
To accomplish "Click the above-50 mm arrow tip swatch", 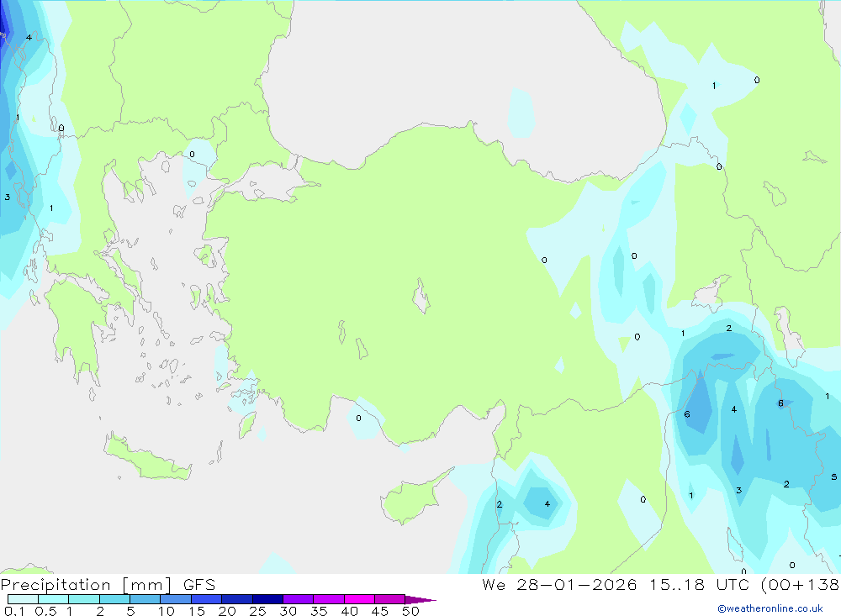I will [x=420, y=600].
